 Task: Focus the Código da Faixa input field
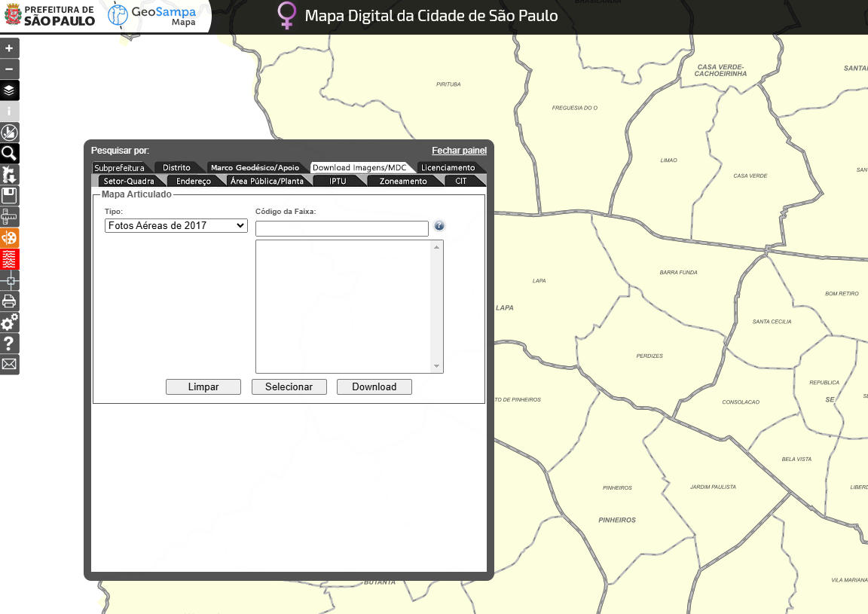(x=341, y=228)
